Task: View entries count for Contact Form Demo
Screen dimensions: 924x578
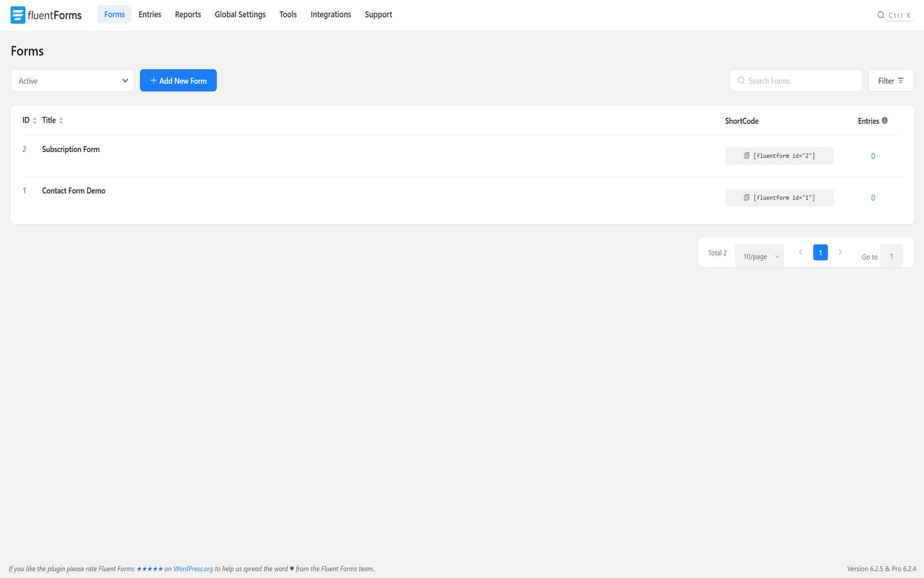Action: [873, 198]
